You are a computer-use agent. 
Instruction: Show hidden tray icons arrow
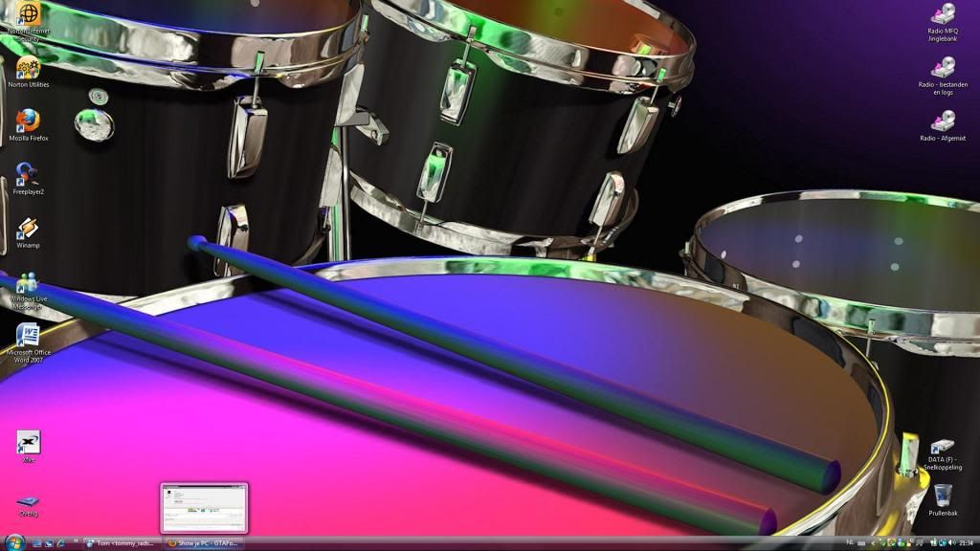point(873,543)
